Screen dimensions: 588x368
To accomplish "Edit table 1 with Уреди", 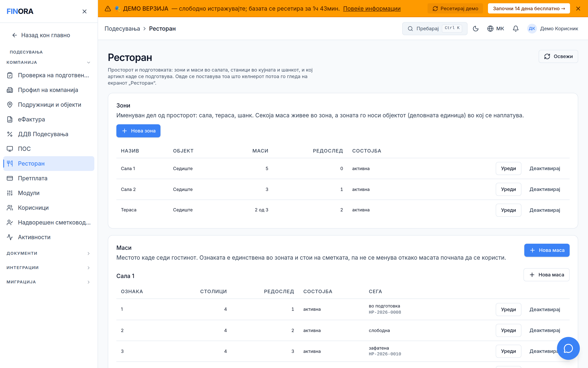I will click(508, 310).
